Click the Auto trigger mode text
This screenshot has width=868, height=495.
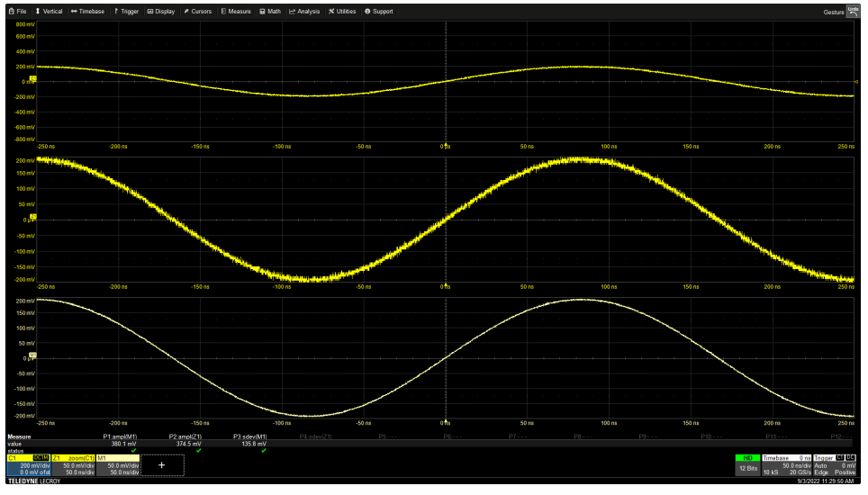(x=820, y=466)
